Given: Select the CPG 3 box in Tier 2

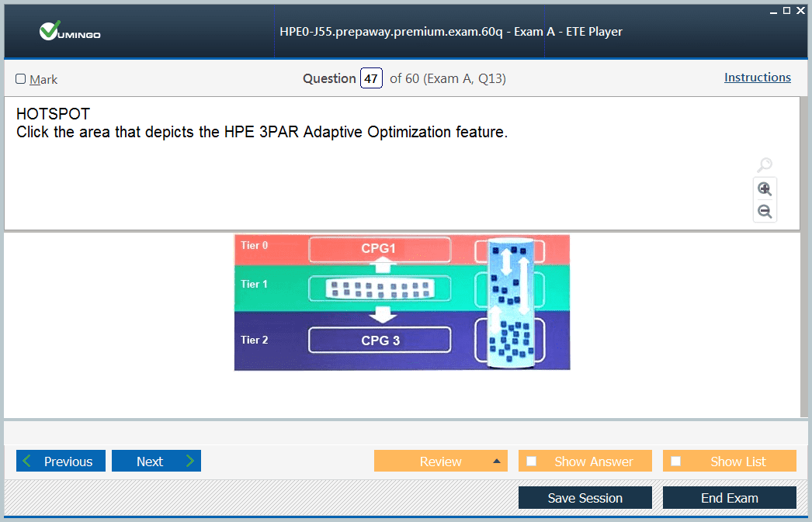Looking at the screenshot, I should point(380,341).
